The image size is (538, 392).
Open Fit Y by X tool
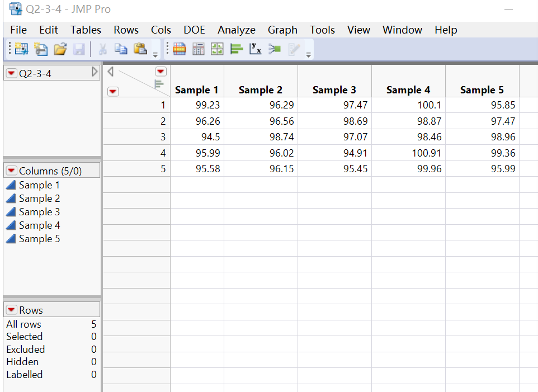point(255,49)
